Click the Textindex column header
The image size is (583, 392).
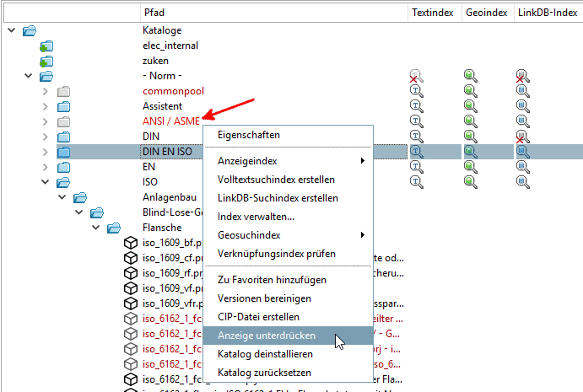click(433, 13)
